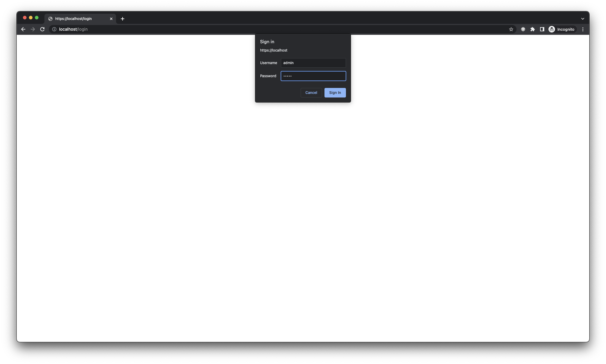This screenshot has height=364, width=606.
Task: Toggle the side panel icon
Action: click(x=542, y=29)
